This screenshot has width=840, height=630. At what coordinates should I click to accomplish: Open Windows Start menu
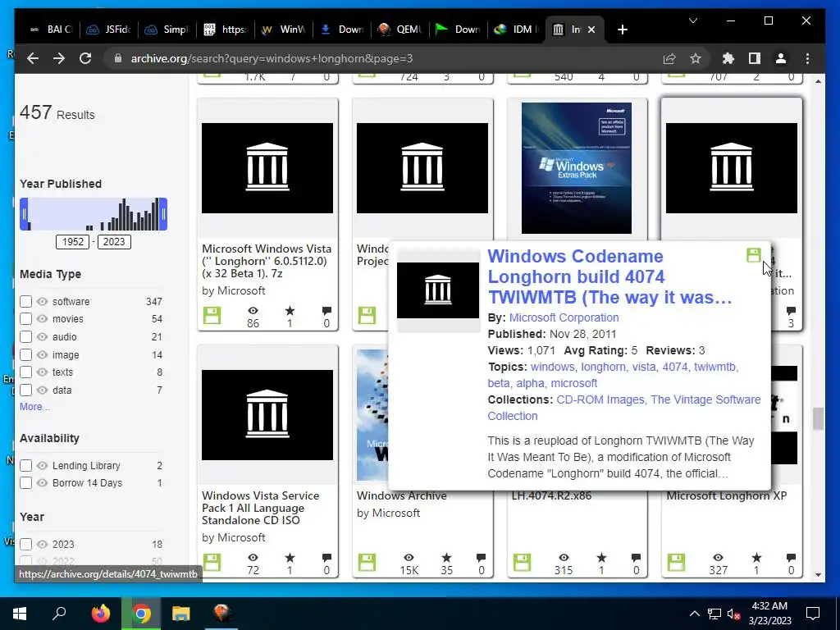[x=20, y=614]
